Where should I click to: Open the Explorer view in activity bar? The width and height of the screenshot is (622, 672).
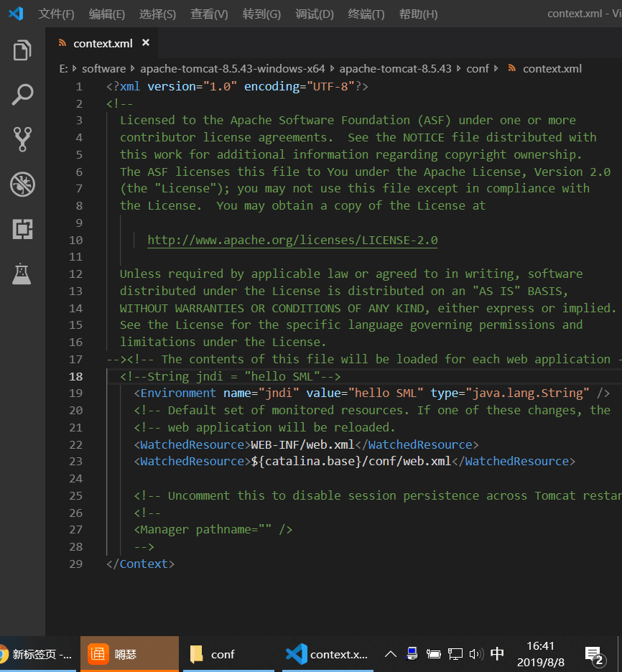click(x=22, y=50)
